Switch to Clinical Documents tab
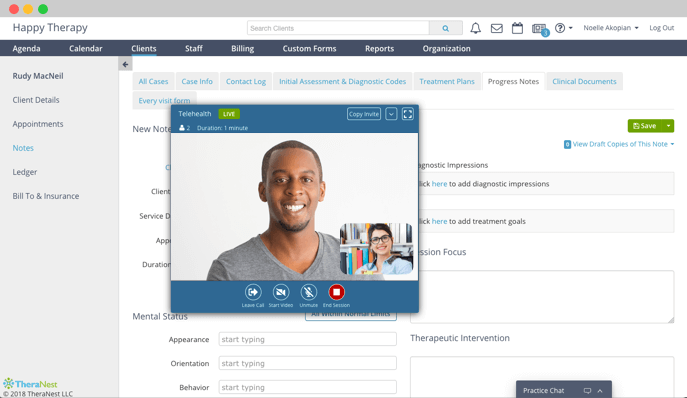This screenshot has width=687, height=398. click(x=584, y=82)
